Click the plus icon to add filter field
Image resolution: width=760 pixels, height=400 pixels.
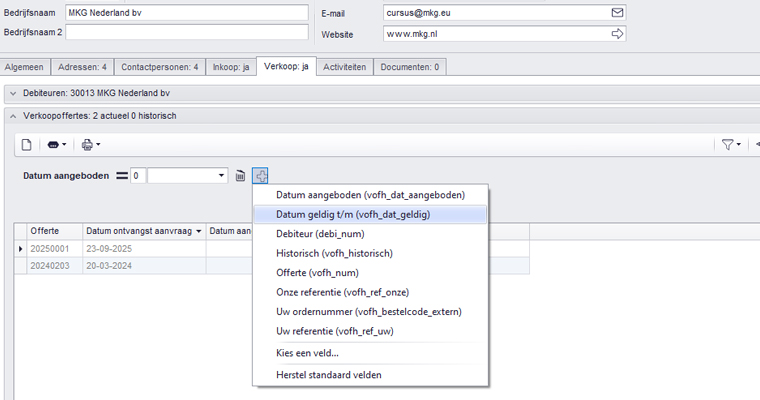pos(260,176)
